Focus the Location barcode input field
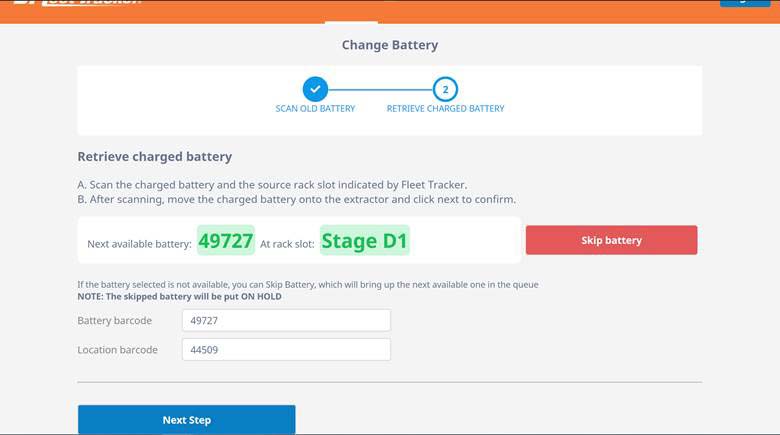Image resolution: width=780 pixels, height=435 pixels. click(x=286, y=350)
